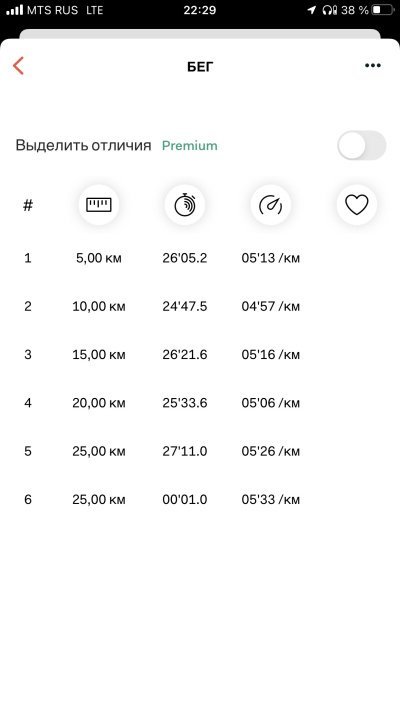
Task: Tap the green Premium label
Action: click(x=190, y=146)
